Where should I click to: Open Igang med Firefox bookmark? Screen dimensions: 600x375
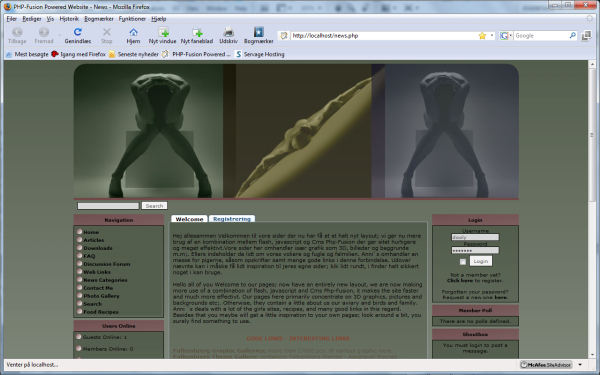coord(78,54)
